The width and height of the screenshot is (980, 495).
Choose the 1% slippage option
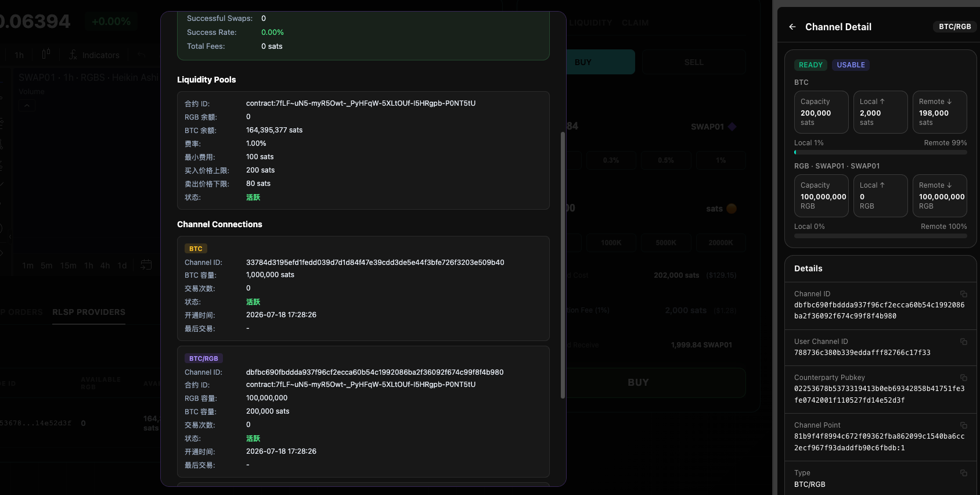pos(721,160)
